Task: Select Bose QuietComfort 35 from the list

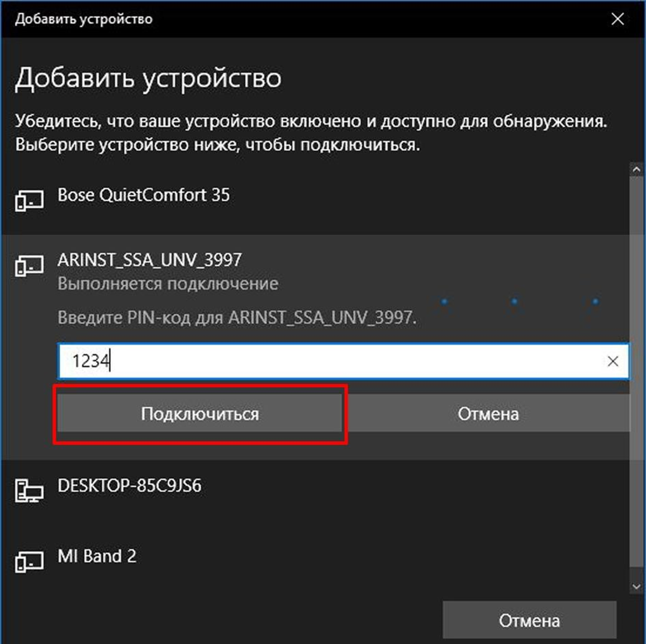Action: pyautogui.click(x=144, y=195)
